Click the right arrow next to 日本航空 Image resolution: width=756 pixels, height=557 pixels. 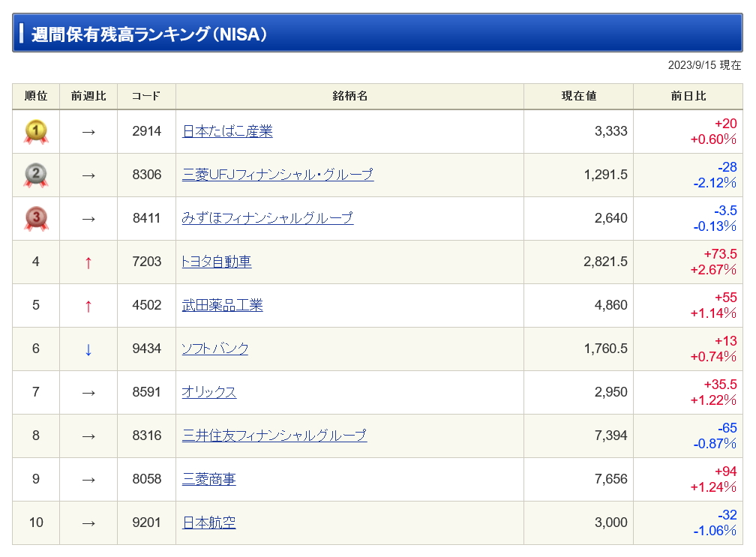[x=89, y=523]
